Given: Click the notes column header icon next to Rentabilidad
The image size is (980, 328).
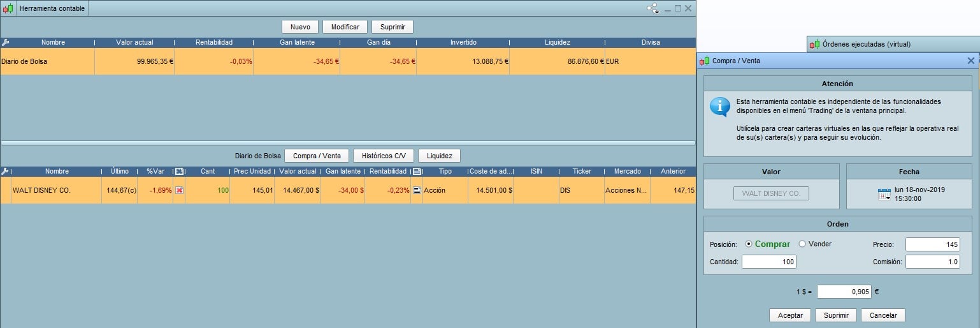Looking at the screenshot, I should (x=417, y=172).
